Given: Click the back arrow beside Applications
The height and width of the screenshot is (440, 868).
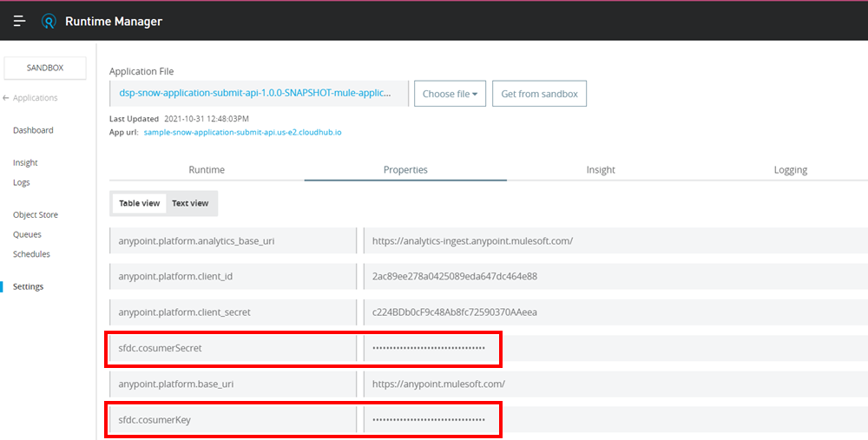Looking at the screenshot, I should point(7,98).
